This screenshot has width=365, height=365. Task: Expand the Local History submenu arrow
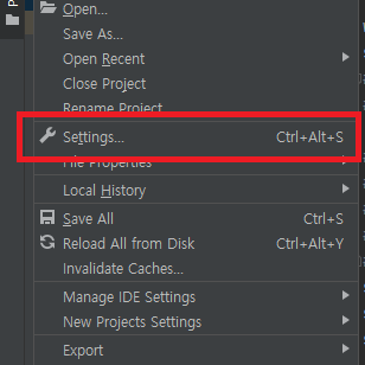[345, 189]
